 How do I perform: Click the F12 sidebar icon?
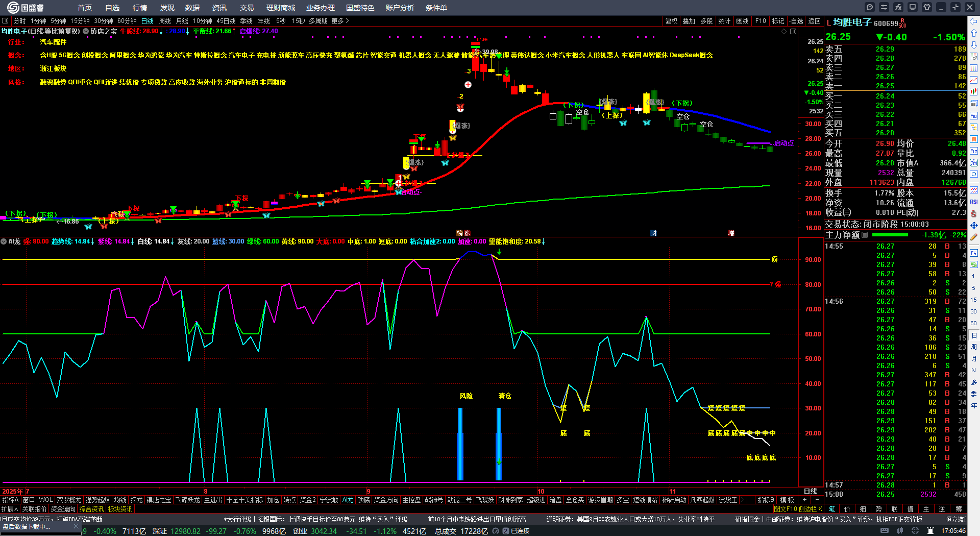pyautogui.click(x=974, y=151)
